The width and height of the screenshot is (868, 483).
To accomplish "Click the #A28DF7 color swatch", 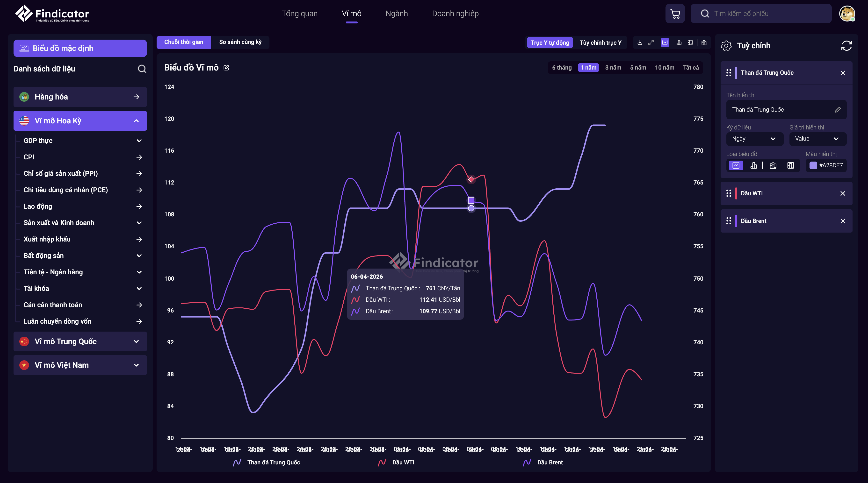I will [813, 165].
